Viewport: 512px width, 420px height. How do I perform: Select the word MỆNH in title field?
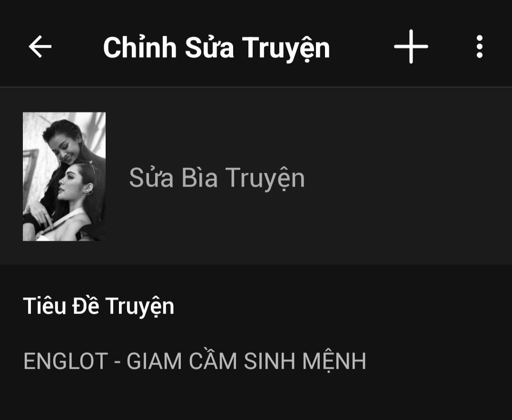335,361
